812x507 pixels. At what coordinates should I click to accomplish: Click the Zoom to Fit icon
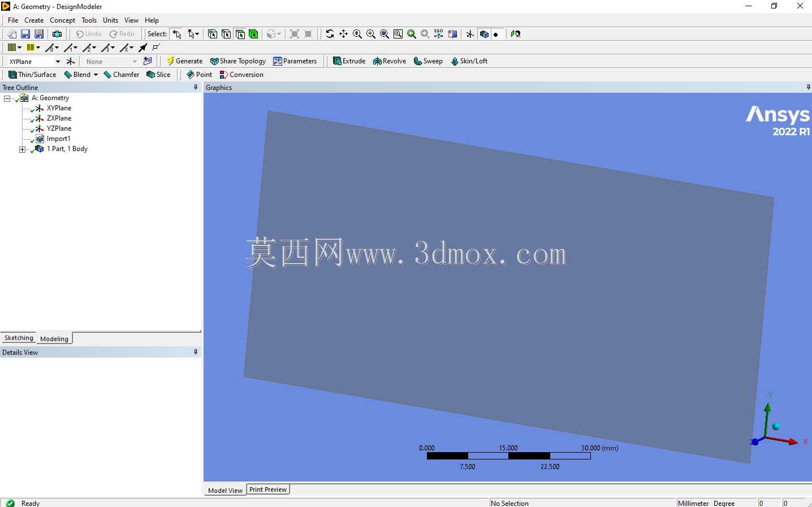(385, 34)
